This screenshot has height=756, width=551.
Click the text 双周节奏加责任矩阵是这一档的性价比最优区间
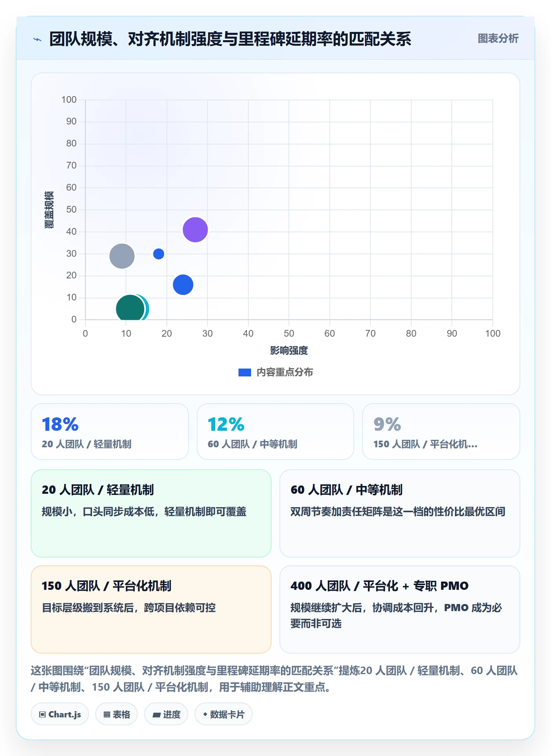tap(398, 512)
